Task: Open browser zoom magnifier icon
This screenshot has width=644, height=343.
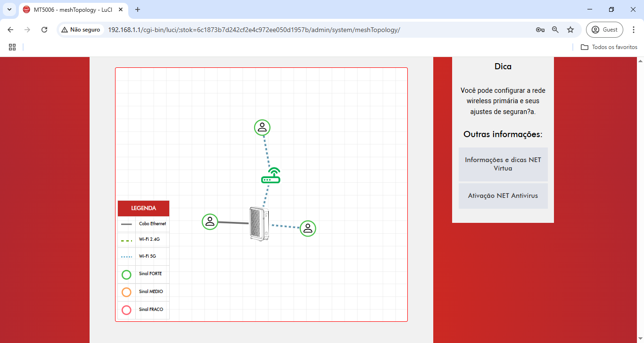Action: pyautogui.click(x=555, y=30)
